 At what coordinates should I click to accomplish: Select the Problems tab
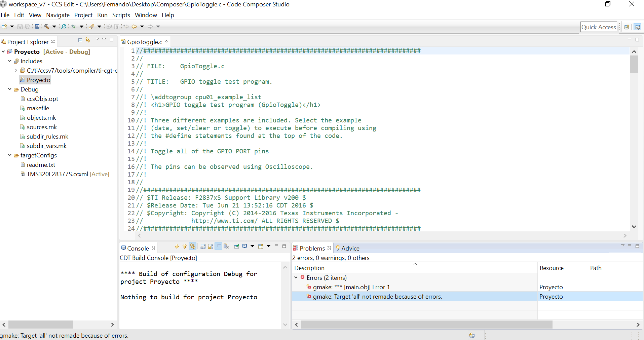click(x=312, y=248)
